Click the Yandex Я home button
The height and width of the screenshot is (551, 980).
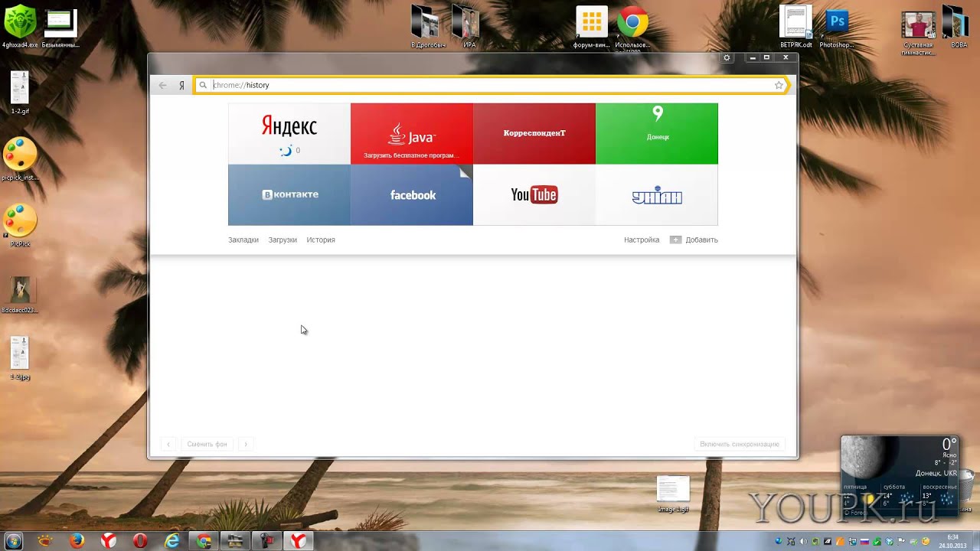(181, 85)
